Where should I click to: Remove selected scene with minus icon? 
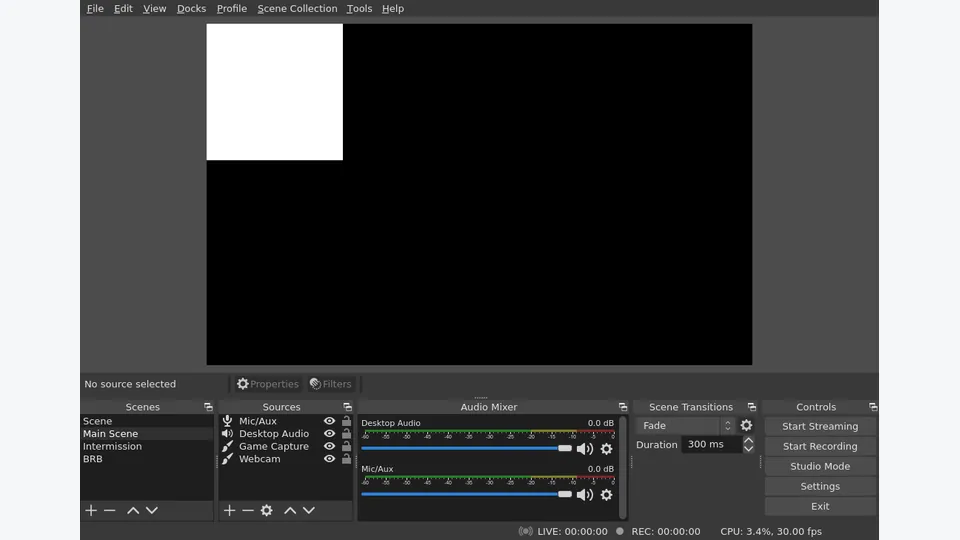(110, 510)
